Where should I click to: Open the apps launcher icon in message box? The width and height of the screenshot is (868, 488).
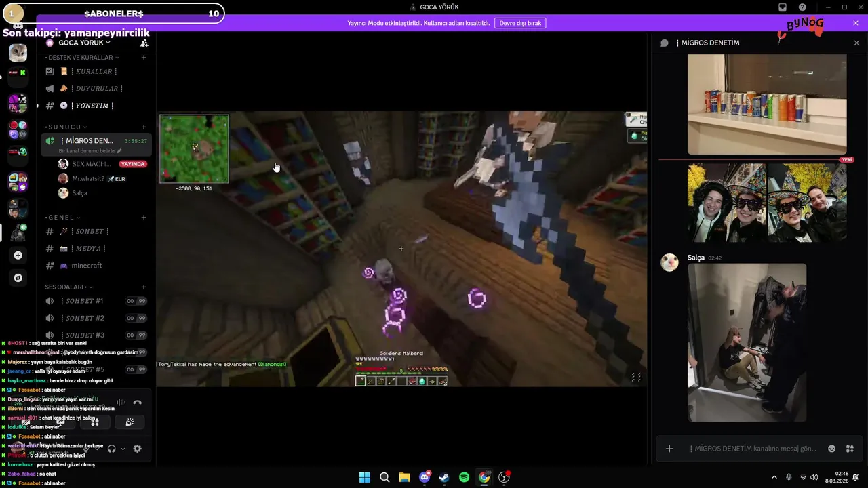[x=850, y=449]
